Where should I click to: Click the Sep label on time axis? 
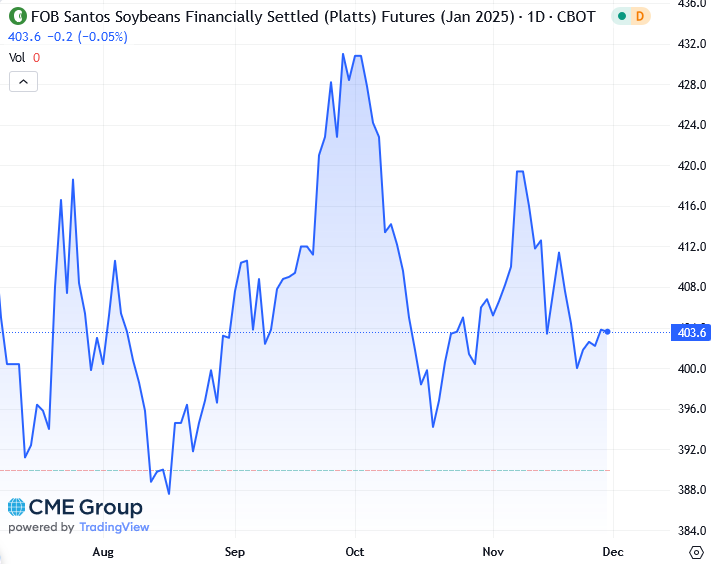pos(235,551)
